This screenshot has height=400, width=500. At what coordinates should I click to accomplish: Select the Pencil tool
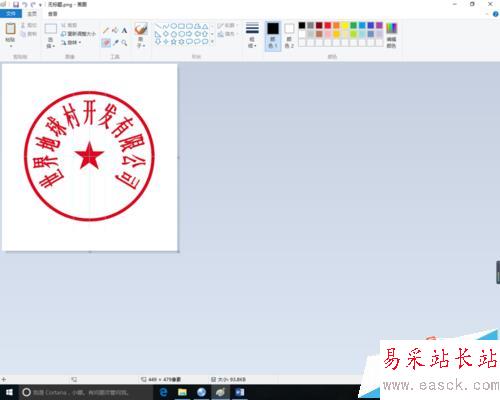tap(106, 31)
